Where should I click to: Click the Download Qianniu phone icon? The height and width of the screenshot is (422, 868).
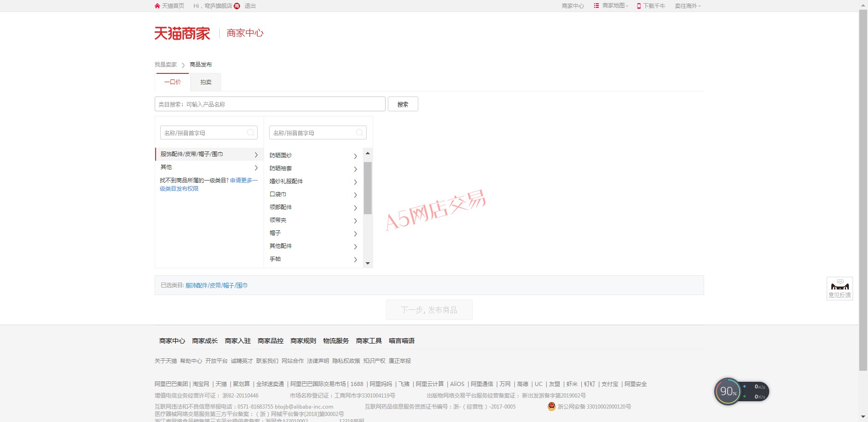[x=639, y=6]
